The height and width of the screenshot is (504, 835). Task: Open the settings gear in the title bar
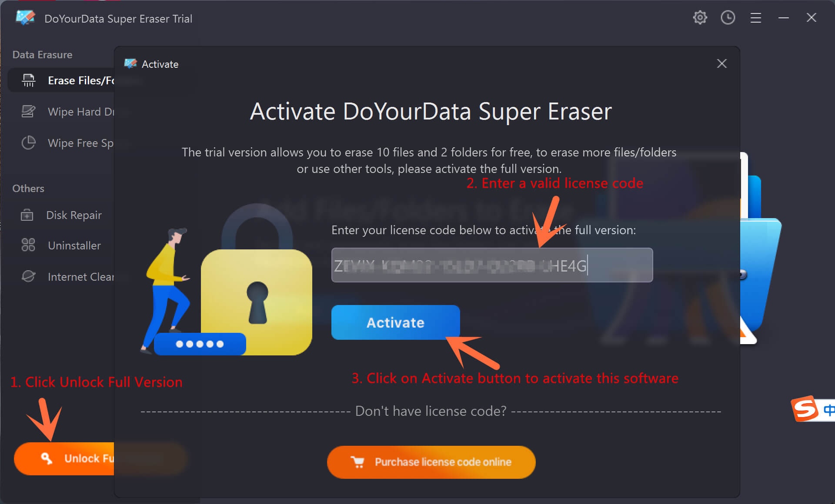pyautogui.click(x=700, y=17)
